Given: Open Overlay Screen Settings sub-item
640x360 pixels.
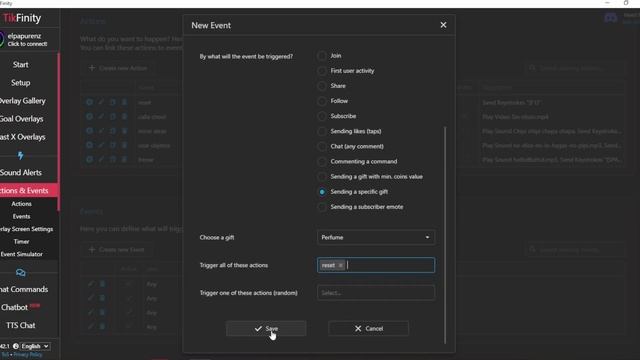Looking at the screenshot, I should 27,229.
